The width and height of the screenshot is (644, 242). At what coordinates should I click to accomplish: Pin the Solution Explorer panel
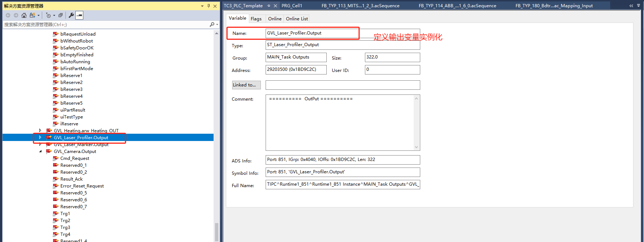(x=208, y=6)
